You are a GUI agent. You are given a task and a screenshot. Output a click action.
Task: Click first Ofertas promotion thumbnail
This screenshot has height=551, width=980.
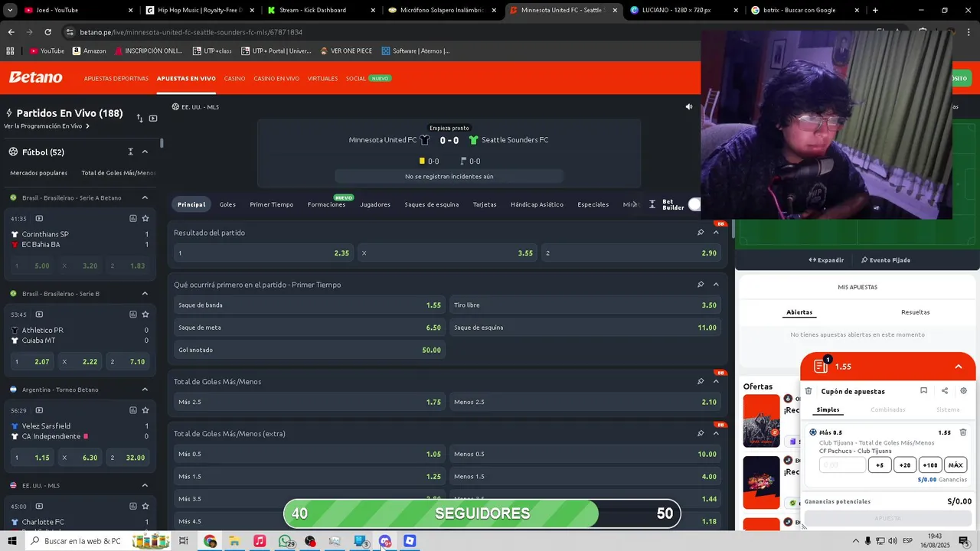point(761,421)
